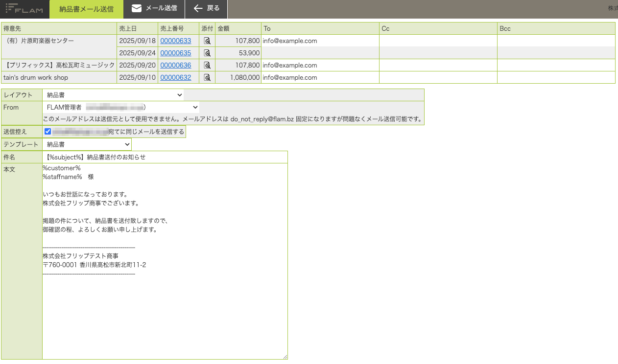
Task: Toggle the 送信控え copy checkbox
Action: (48, 131)
